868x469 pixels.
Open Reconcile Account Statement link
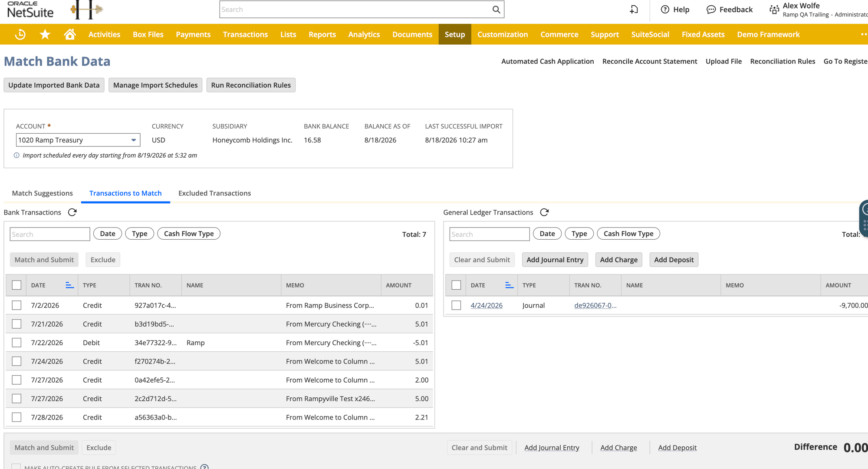(650, 61)
